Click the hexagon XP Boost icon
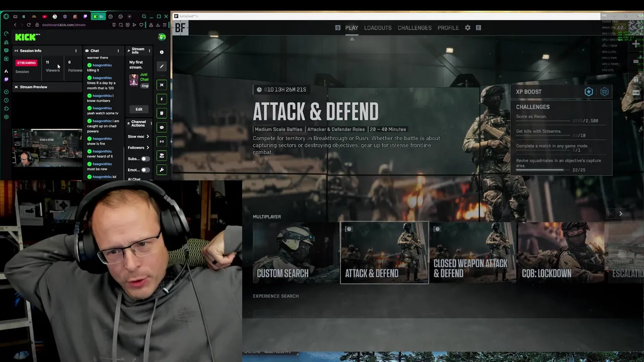Image resolution: width=644 pixels, height=362 pixels. click(604, 92)
